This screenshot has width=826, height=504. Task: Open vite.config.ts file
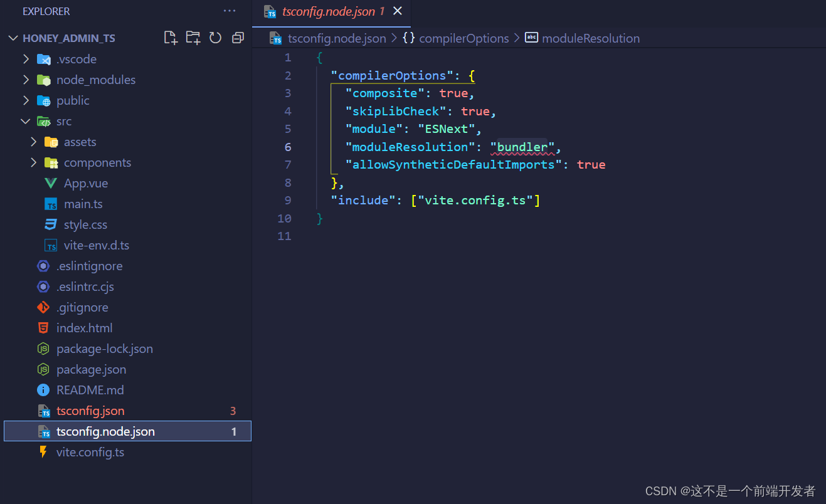click(x=90, y=452)
